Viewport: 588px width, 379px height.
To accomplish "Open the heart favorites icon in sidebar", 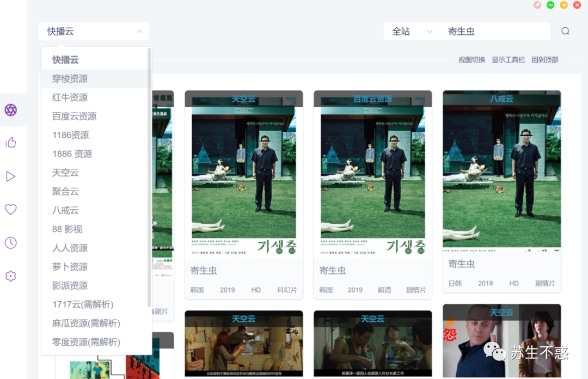I will [10, 210].
